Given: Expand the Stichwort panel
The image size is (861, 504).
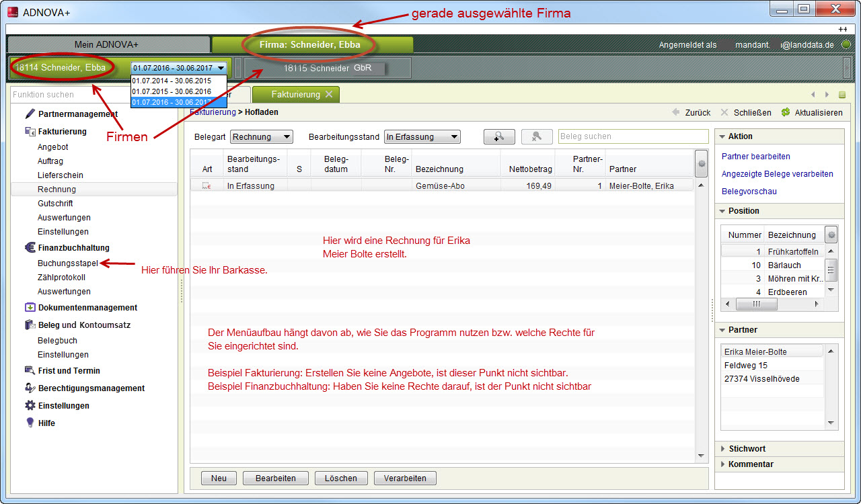Looking at the screenshot, I should click(747, 449).
